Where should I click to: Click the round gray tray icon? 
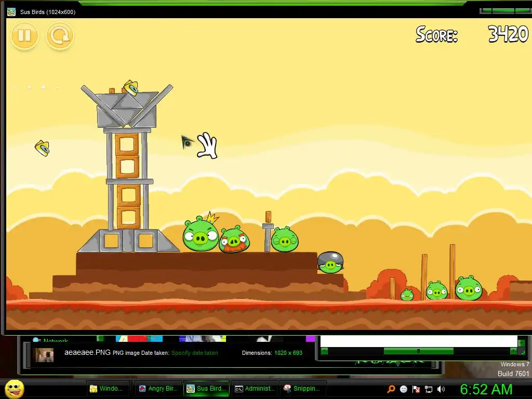pyautogui.click(x=404, y=389)
